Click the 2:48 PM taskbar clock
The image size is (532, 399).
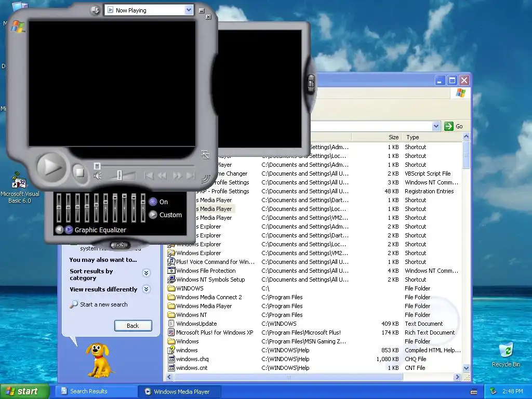pyautogui.click(x=513, y=391)
